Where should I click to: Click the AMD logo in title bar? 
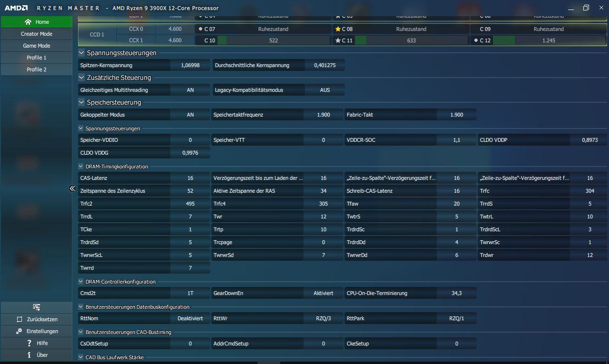coord(16,8)
